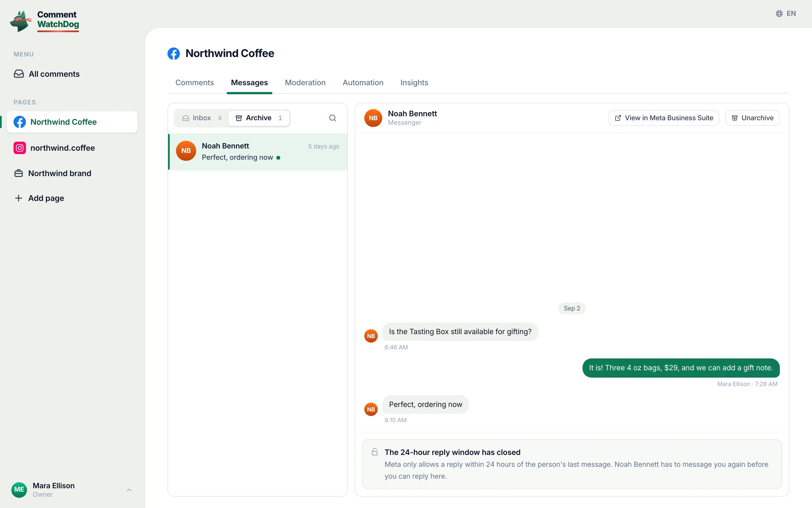Select the Archive folder tab
The height and width of the screenshot is (508, 812).
tap(259, 118)
